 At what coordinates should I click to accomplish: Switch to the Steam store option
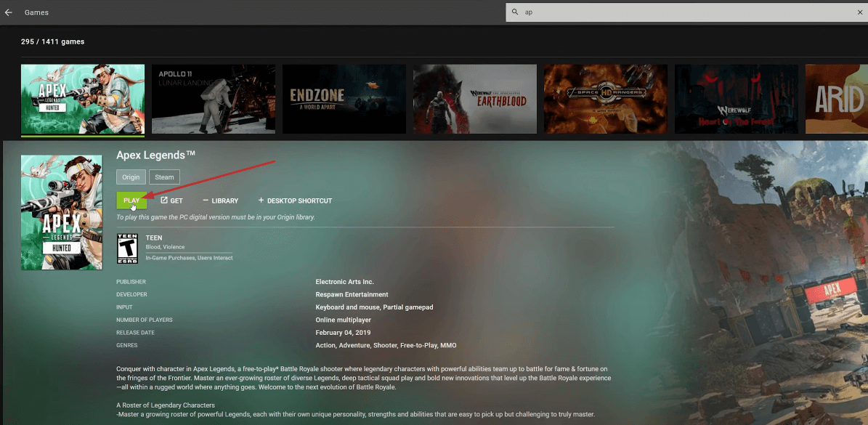click(164, 177)
